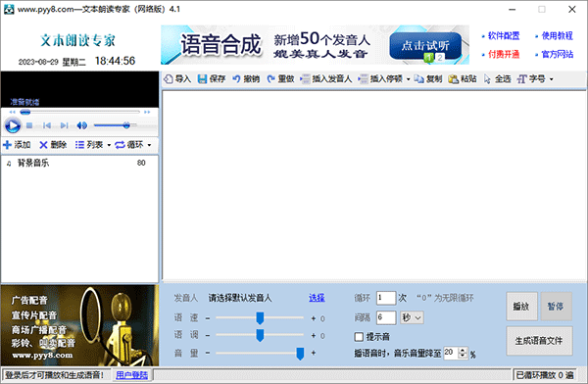Open the 字号 font size tool
The width and height of the screenshot is (588, 384).
[x=531, y=78]
